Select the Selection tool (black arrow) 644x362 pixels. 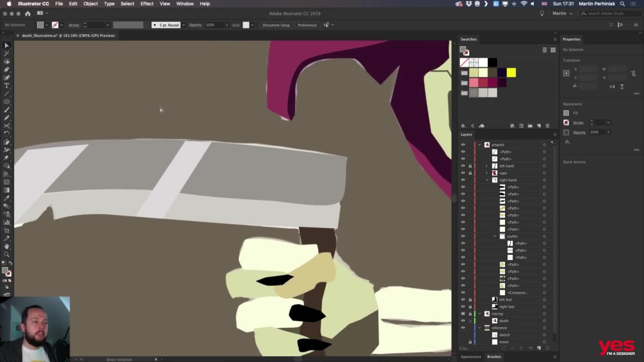click(x=7, y=45)
